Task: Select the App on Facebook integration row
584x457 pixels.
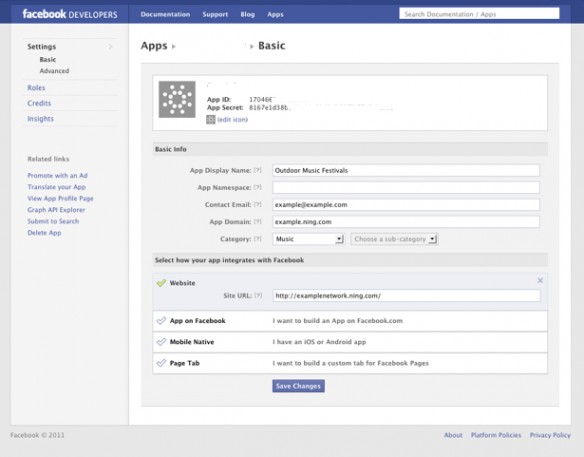Action: [x=350, y=321]
